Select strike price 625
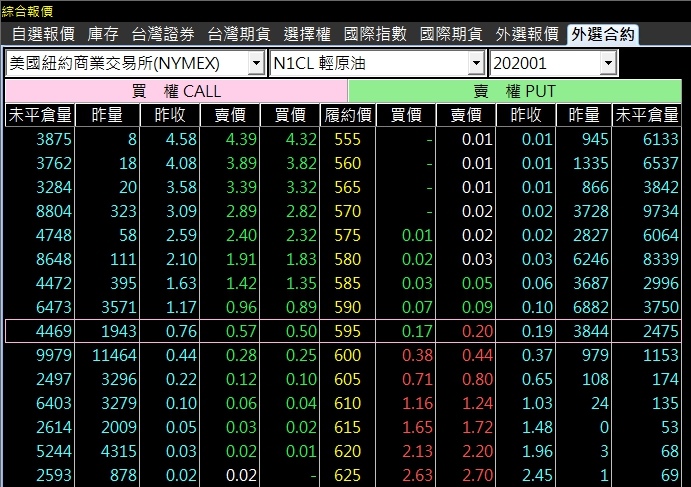 click(347, 475)
